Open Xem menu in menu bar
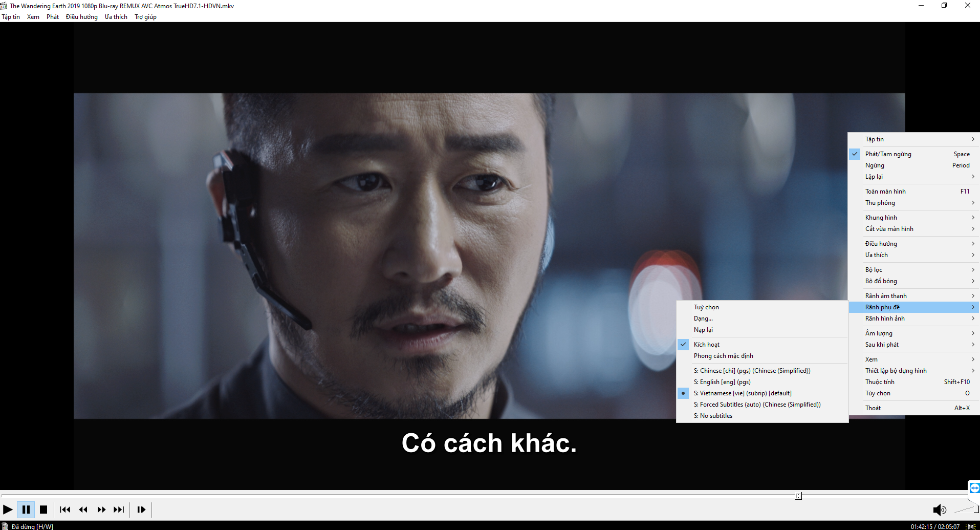Viewport: 980px width, 530px height. 33,17
